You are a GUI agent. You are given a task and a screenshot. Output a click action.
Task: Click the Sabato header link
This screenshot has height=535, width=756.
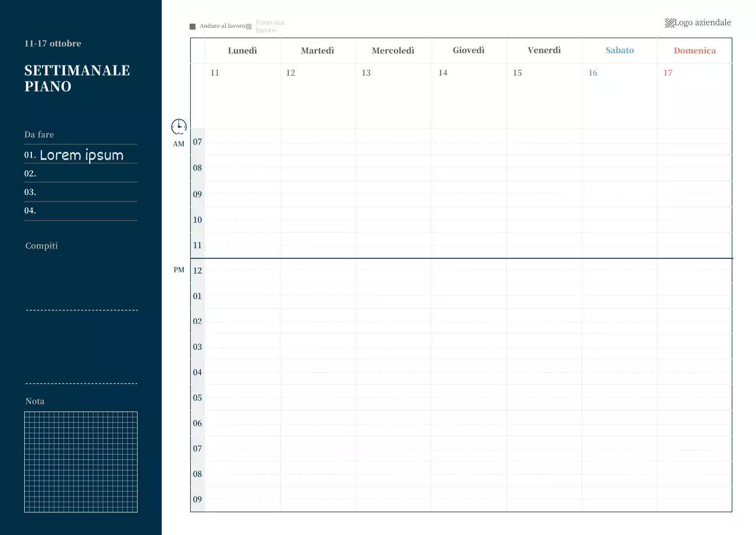tap(620, 50)
